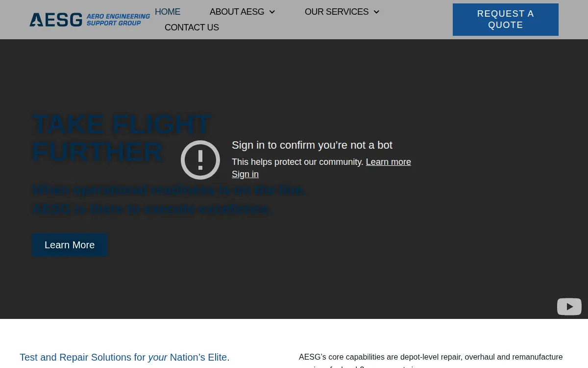The height and width of the screenshot is (368, 588).
Task: Click the AESG logo in the header
Action: pos(90,20)
